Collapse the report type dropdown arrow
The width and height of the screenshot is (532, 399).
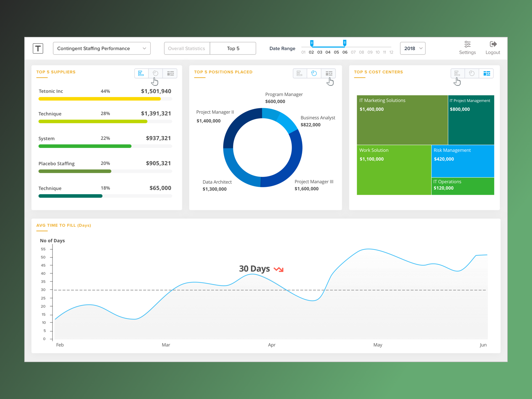pyautogui.click(x=144, y=48)
